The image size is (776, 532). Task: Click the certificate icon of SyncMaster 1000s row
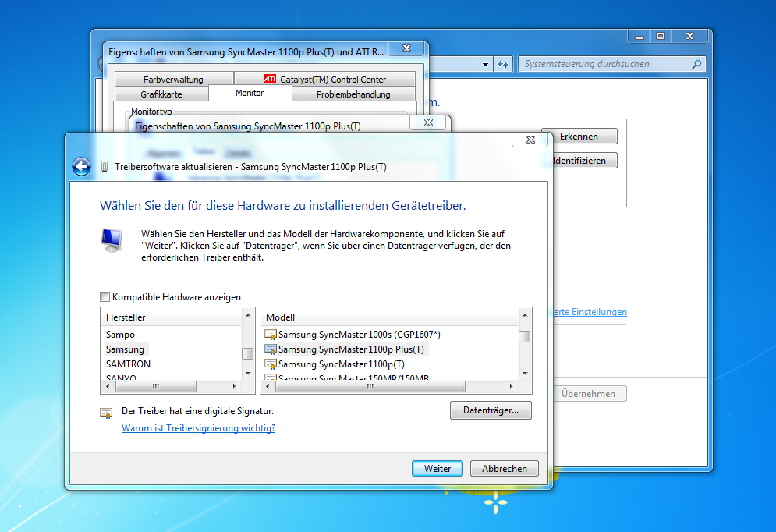(270, 335)
